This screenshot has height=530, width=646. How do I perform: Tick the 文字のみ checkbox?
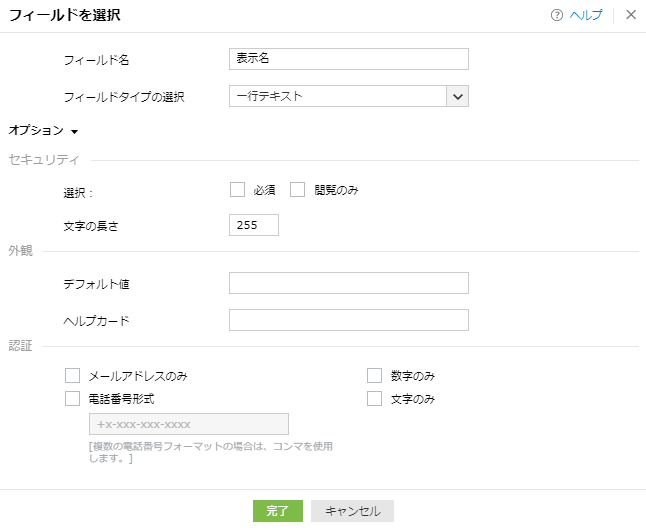(375, 398)
